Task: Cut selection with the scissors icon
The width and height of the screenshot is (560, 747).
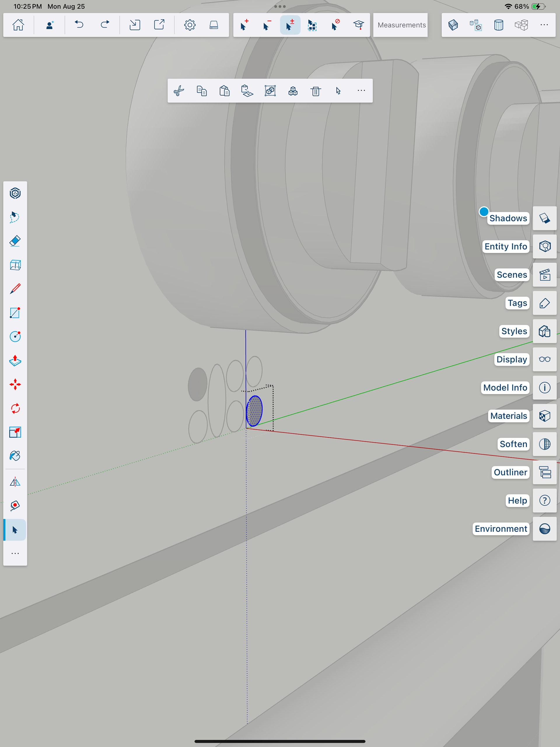Action: [x=179, y=91]
